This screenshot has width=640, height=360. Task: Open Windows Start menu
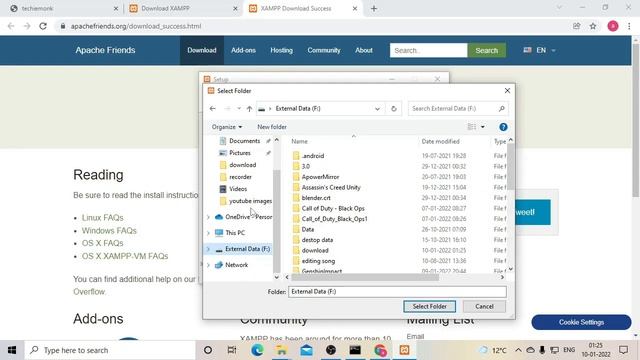(x=12, y=350)
